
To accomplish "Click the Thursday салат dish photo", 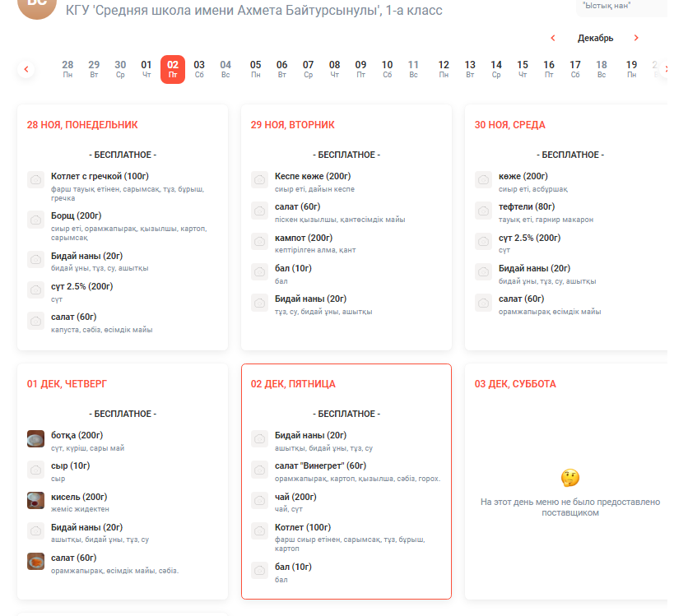I will tap(35, 561).
